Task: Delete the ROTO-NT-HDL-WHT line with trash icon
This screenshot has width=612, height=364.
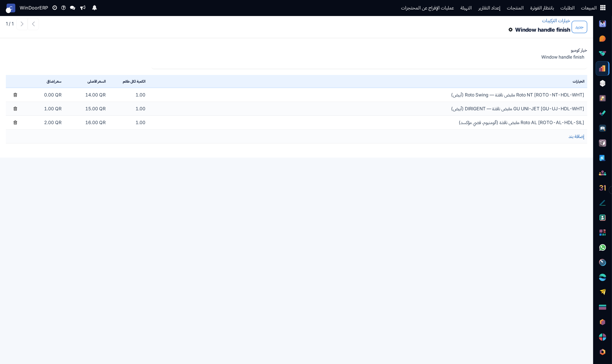Action: [15, 95]
